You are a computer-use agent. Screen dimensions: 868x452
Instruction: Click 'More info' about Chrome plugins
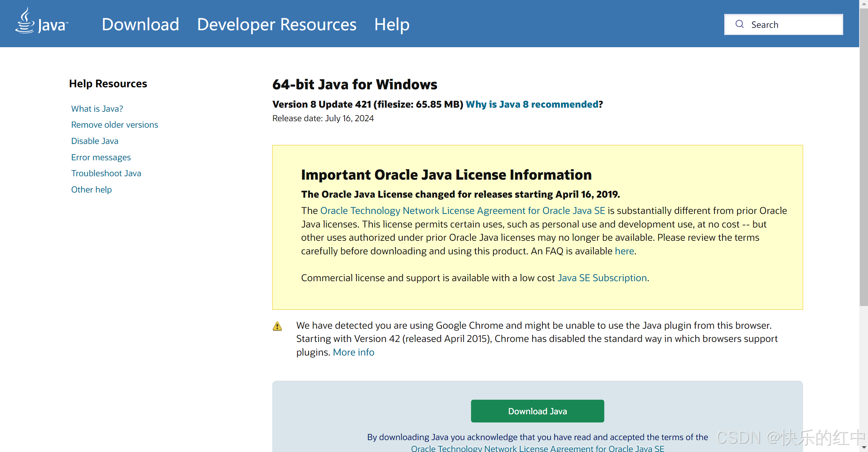pos(353,352)
